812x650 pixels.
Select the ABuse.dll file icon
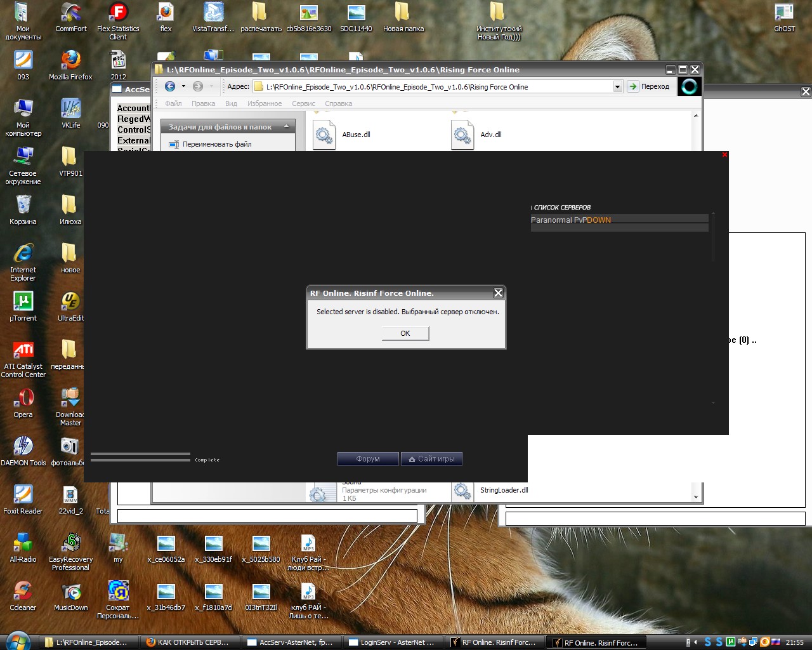tap(324, 135)
